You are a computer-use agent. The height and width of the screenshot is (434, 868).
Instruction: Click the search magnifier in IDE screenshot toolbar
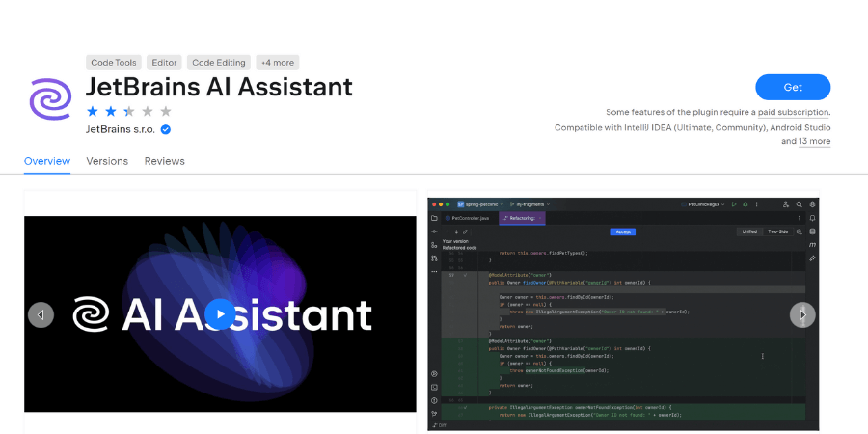click(x=800, y=204)
